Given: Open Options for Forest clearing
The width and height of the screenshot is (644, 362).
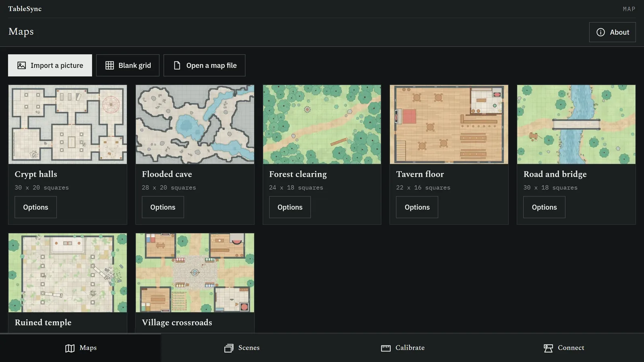Looking at the screenshot, I should [x=290, y=207].
